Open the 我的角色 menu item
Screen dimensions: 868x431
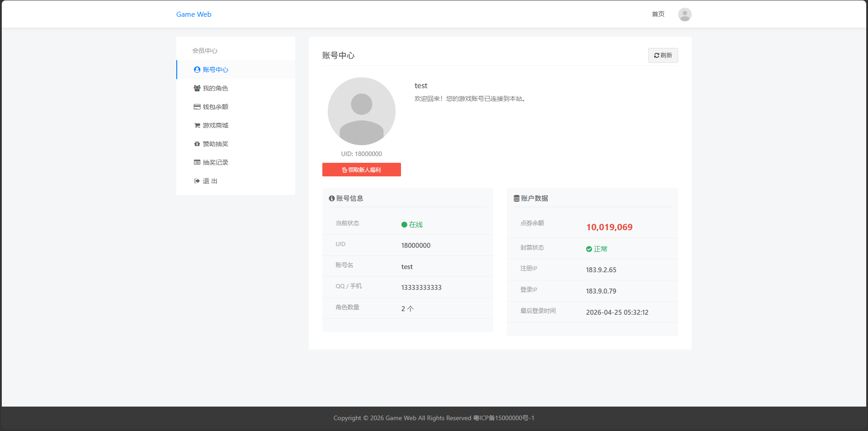click(x=215, y=88)
